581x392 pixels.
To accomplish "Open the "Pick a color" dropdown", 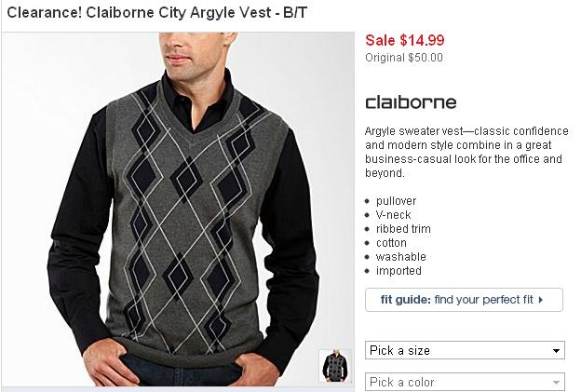I will [x=465, y=382].
